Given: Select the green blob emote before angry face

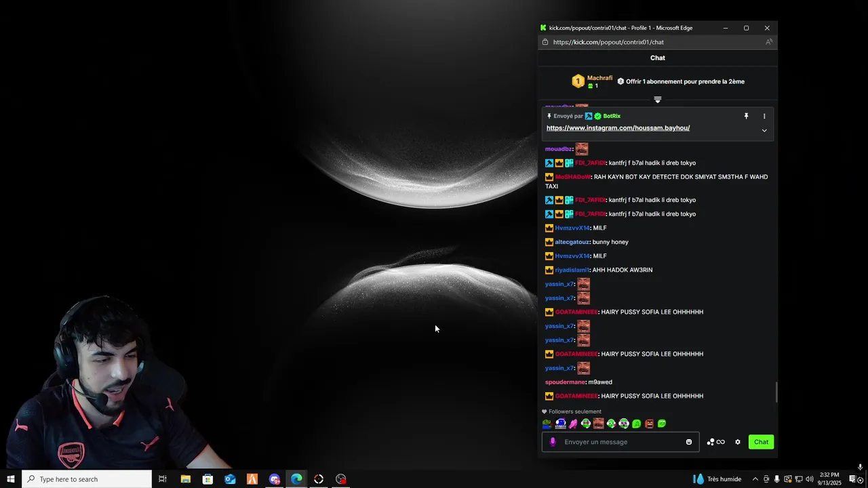Looking at the screenshot, I should click(636, 424).
